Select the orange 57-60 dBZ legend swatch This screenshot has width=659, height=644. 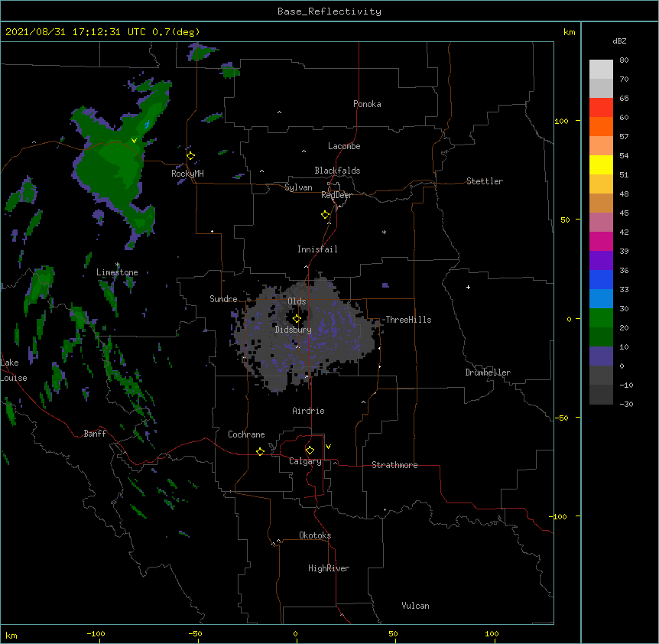click(x=601, y=126)
